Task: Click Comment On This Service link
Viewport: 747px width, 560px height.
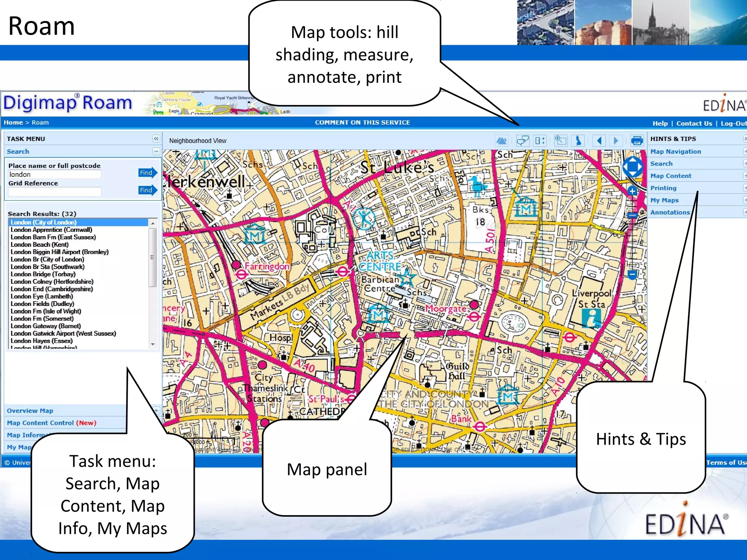Action: click(362, 122)
